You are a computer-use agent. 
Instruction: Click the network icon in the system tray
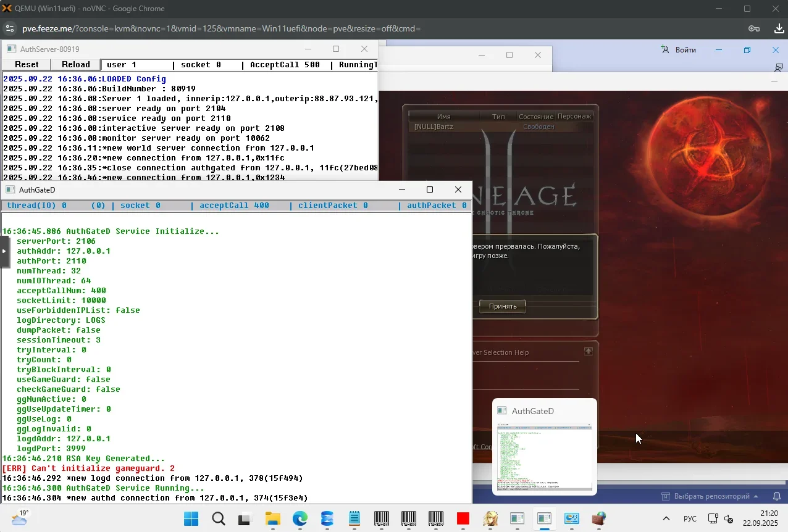(713, 518)
